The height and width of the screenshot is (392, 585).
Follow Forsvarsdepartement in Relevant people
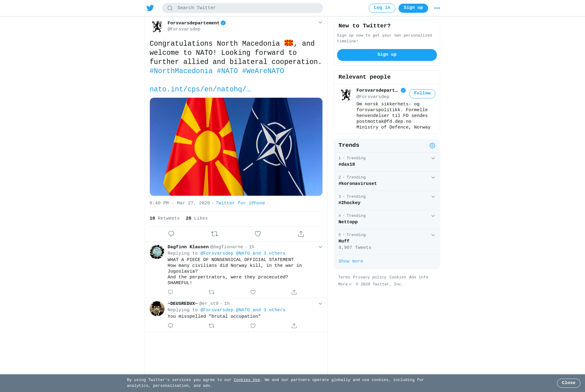[x=422, y=94]
